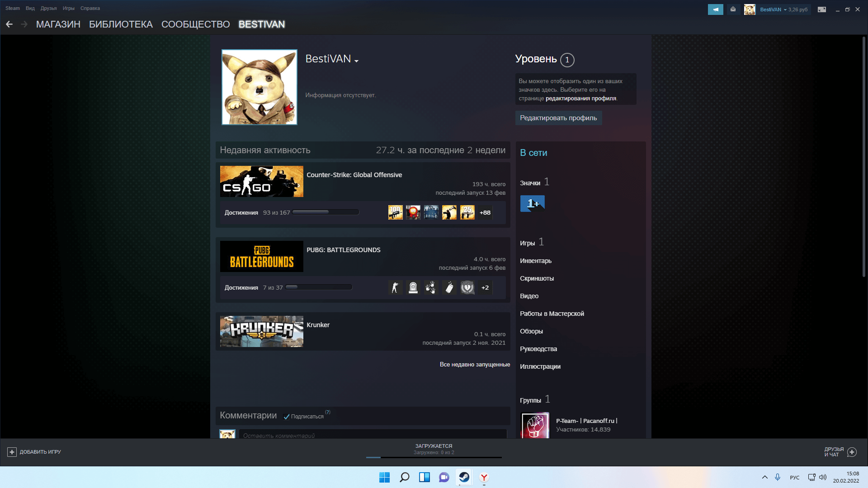The height and width of the screenshot is (488, 868).
Task: Open the PUBG tombstone achievement icon
Action: pyautogui.click(x=413, y=287)
